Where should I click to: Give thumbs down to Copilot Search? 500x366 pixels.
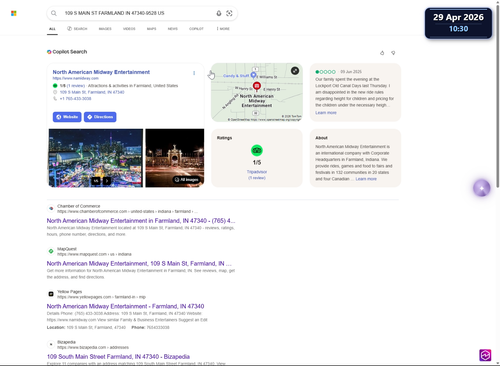click(x=393, y=53)
